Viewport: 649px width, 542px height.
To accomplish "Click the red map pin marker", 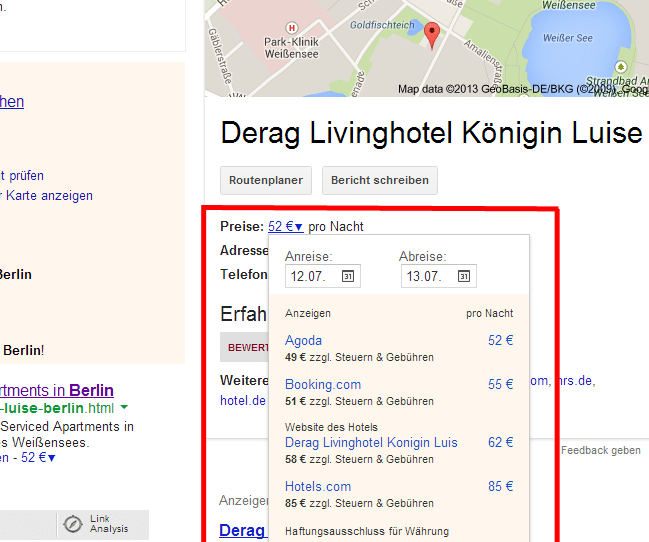I will tap(432, 36).
